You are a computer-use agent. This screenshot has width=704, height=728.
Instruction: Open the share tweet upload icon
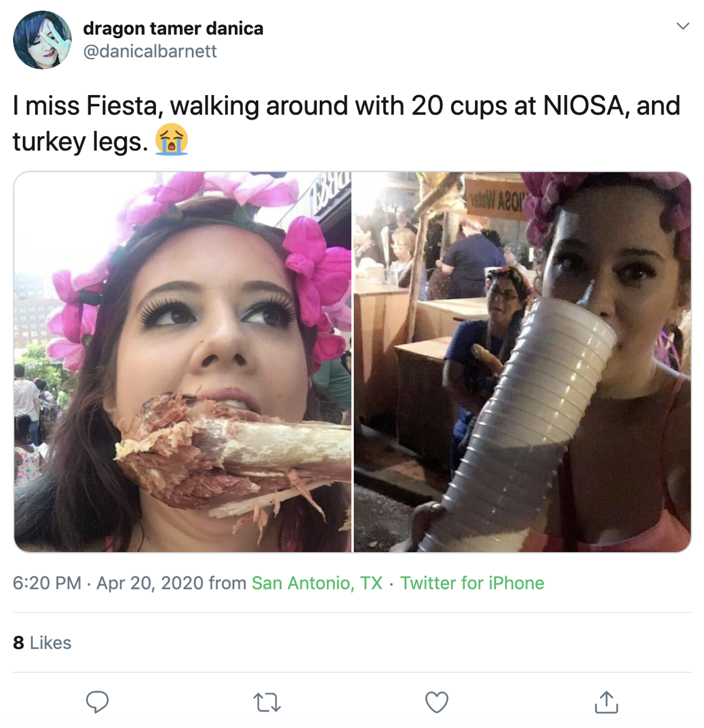point(606,702)
